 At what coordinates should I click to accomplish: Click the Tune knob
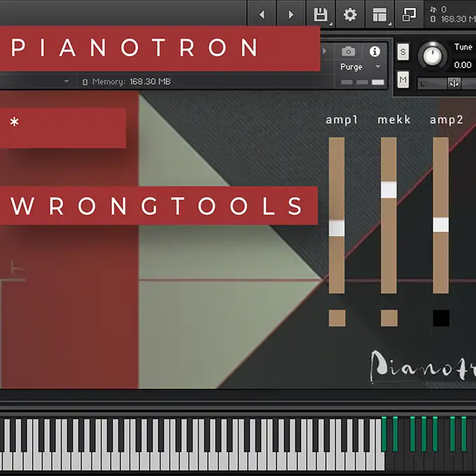[x=433, y=57]
